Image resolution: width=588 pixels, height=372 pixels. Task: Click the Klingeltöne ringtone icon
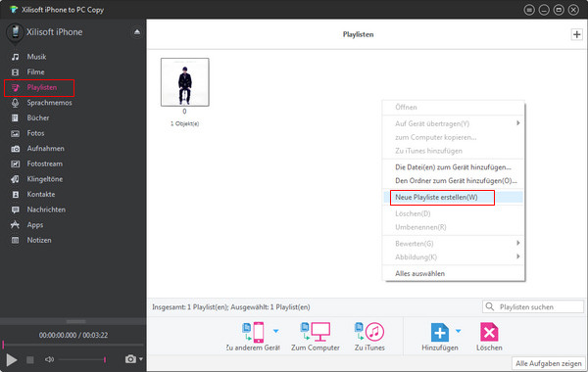click(x=15, y=179)
